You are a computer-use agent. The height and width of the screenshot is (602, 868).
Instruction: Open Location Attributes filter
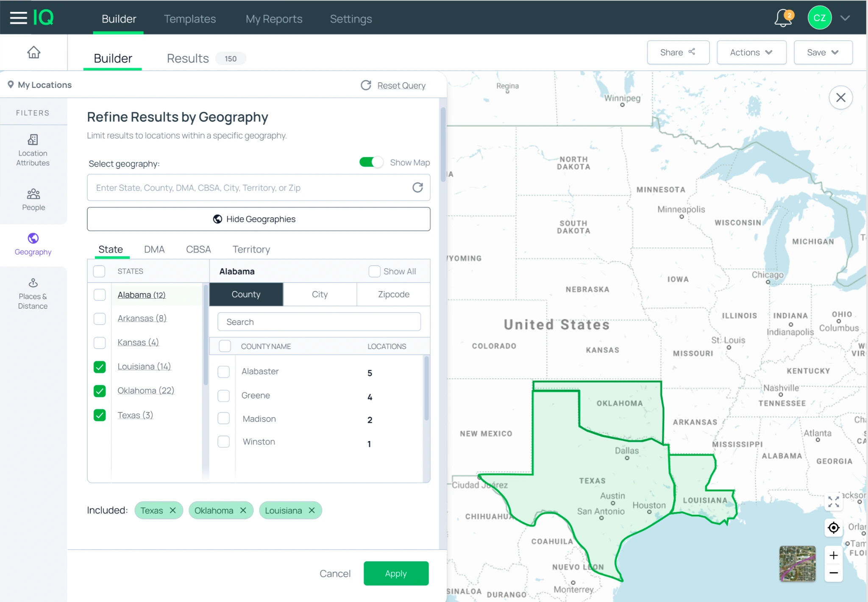pyautogui.click(x=33, y=150)
